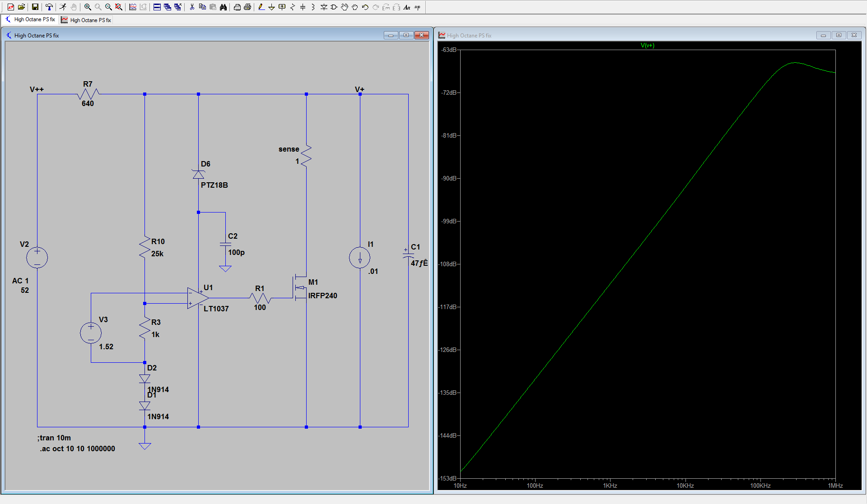The width and height of the screenshot is (867, 504).
Task: Click the I1 current source symbol
Action: (x=360, y=258)
